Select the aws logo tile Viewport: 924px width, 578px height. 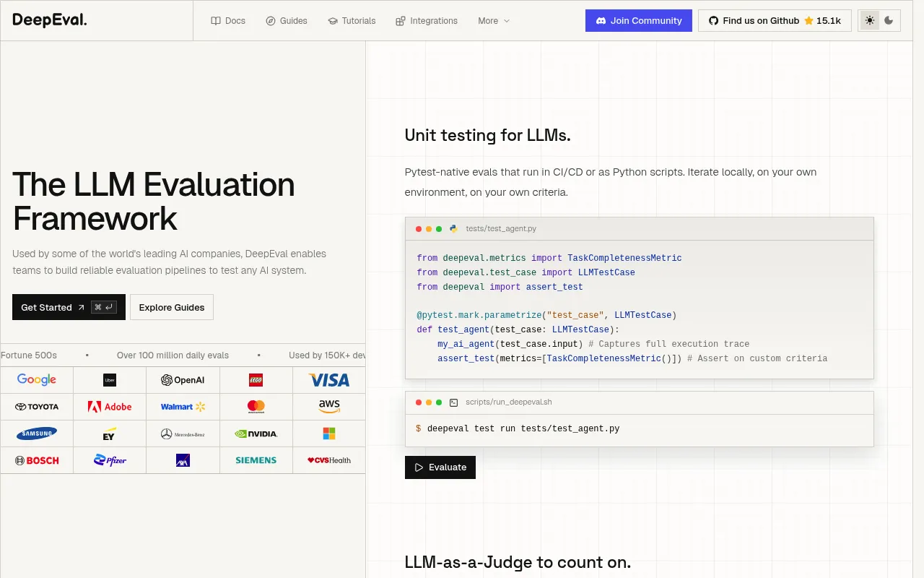pos(329,407)
